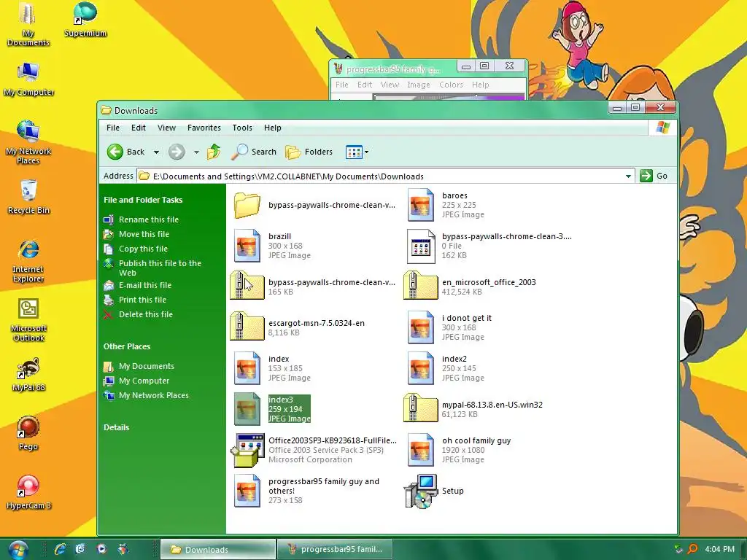Select the highlighted index3 image icon

[247, 409]
